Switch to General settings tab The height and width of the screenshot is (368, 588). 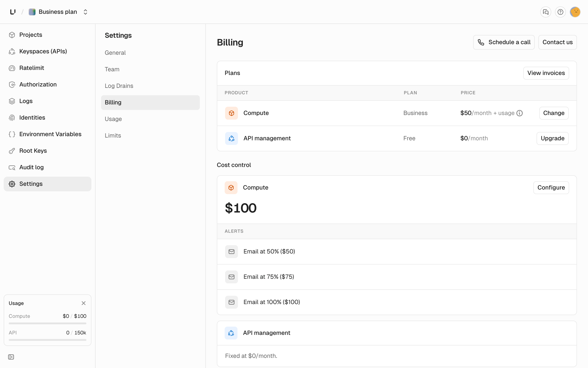pos(150,53)
